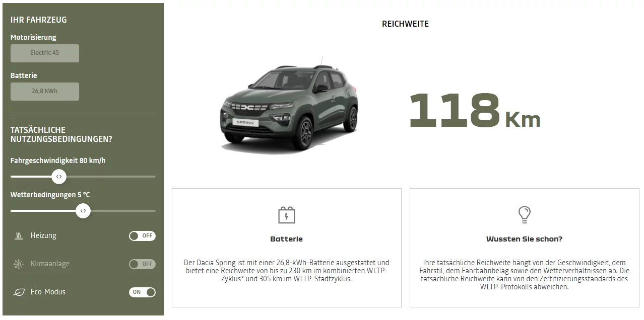Toggle the Klimaanlage switch
This screenshot has width=644, height=320.
pos(142,264)
